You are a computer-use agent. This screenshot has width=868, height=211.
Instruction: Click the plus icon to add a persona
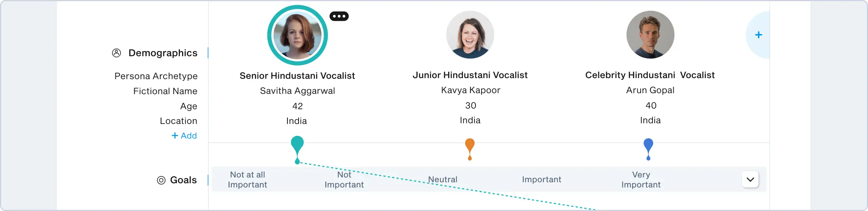[x=759, y=35]
